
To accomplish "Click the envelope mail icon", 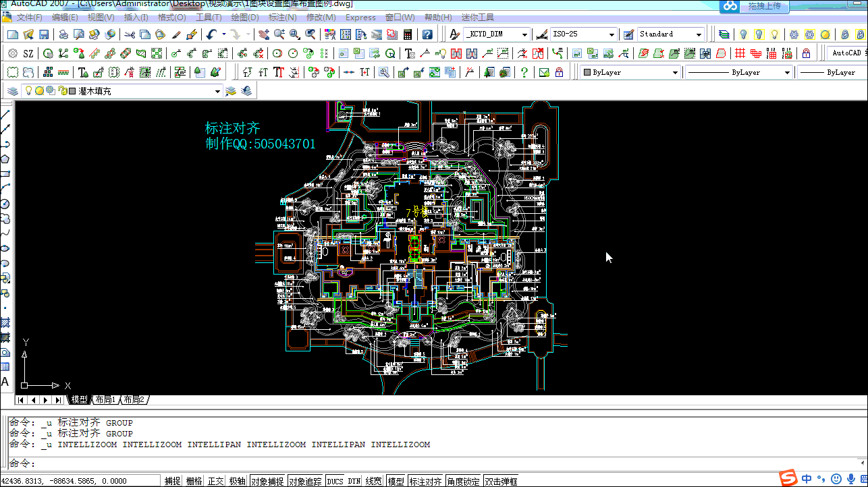I will 544,72.
